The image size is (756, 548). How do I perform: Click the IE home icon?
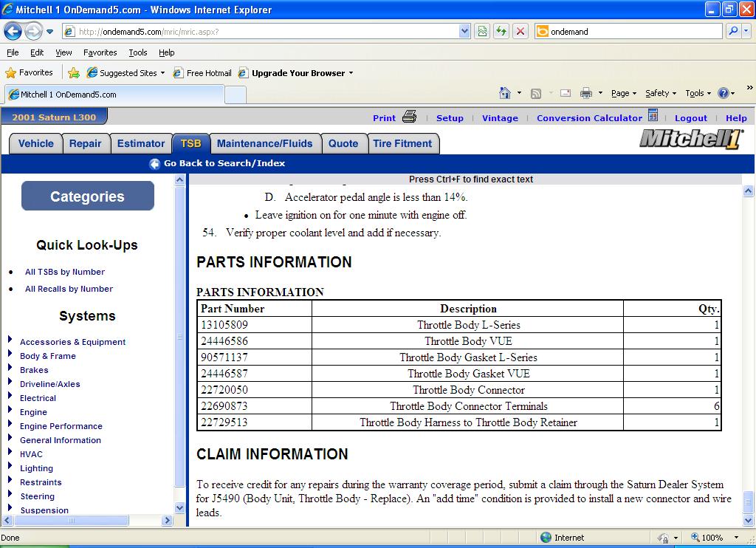505,93
